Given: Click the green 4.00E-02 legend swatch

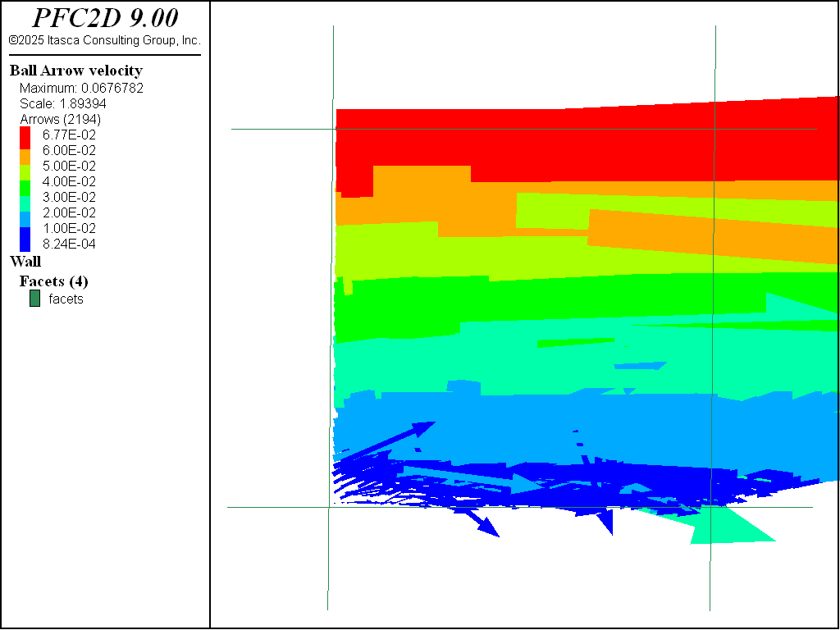Looking at the screenshot, I should [25, 182].
